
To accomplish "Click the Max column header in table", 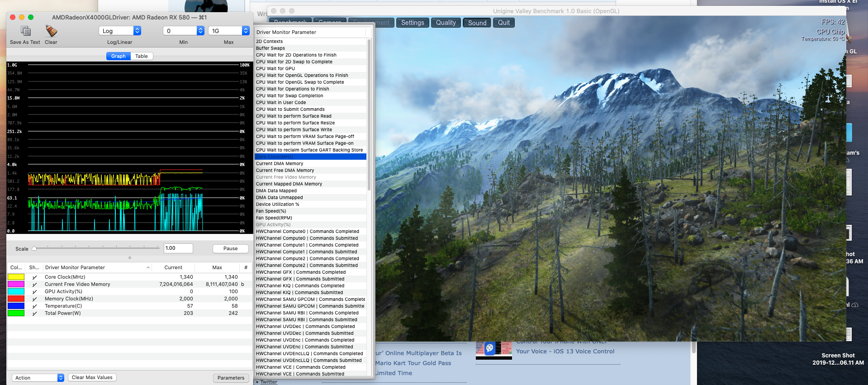I will pyautogui.click(x=217, y=267).
